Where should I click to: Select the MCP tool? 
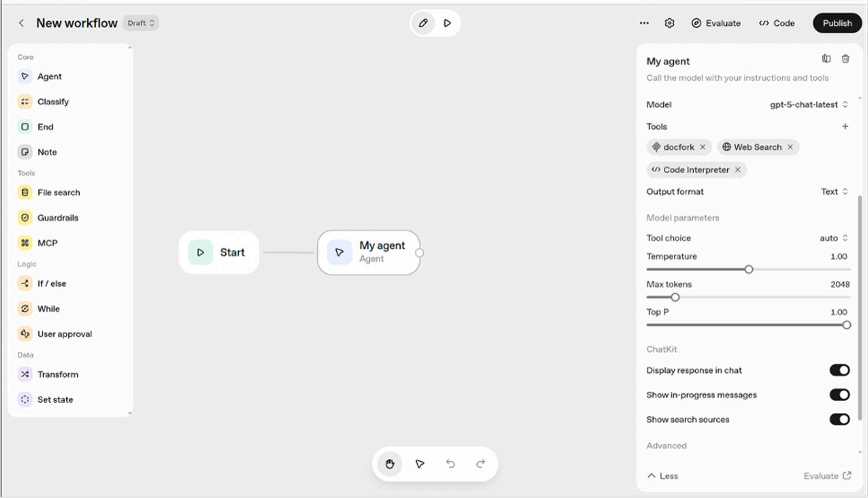click(47, 243)
